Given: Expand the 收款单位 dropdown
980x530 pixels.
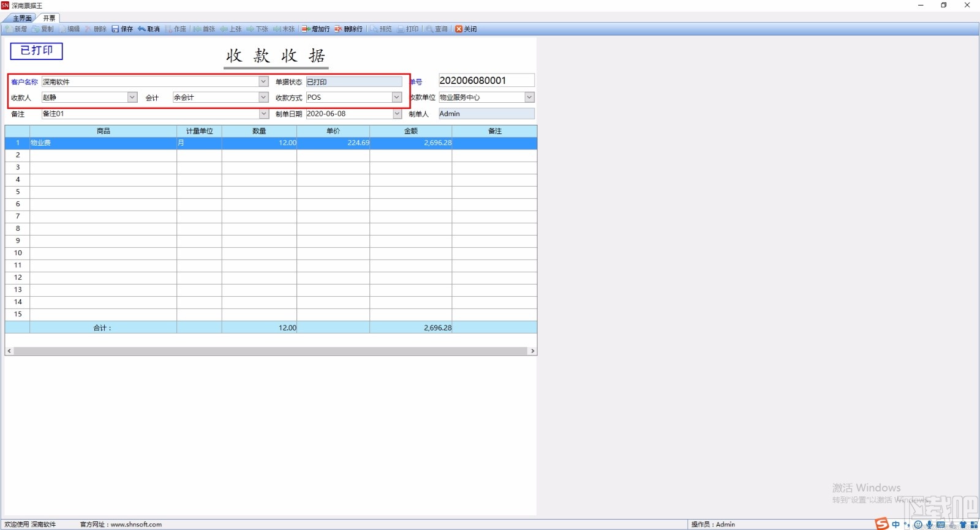Looking at the screenshot, I should 530,97.
